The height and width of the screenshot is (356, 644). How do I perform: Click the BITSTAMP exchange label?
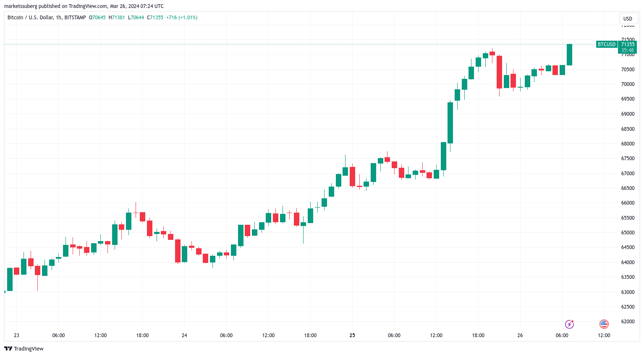(75, 18)
